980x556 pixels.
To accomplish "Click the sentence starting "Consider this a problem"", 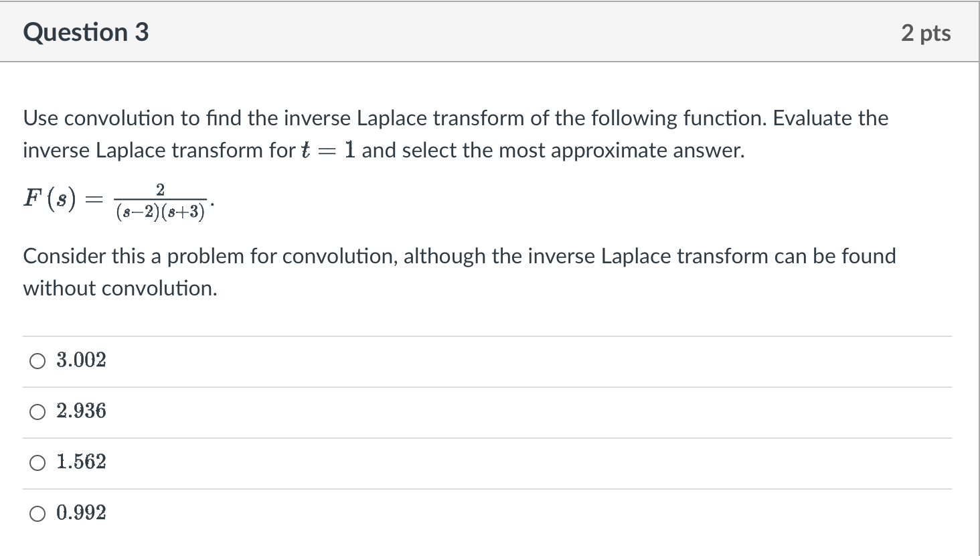I will coord(459,272).
